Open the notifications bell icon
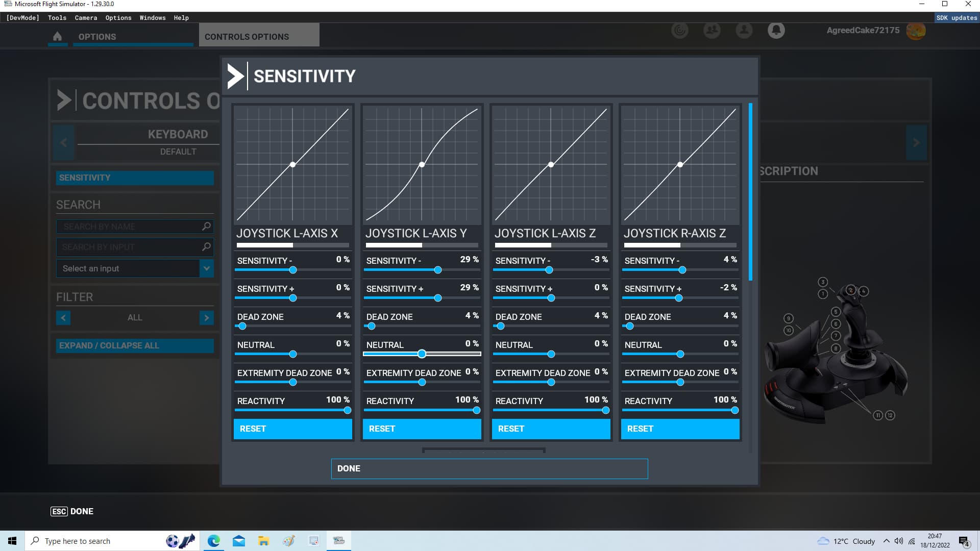980x551 pixels. click(776, 30)
